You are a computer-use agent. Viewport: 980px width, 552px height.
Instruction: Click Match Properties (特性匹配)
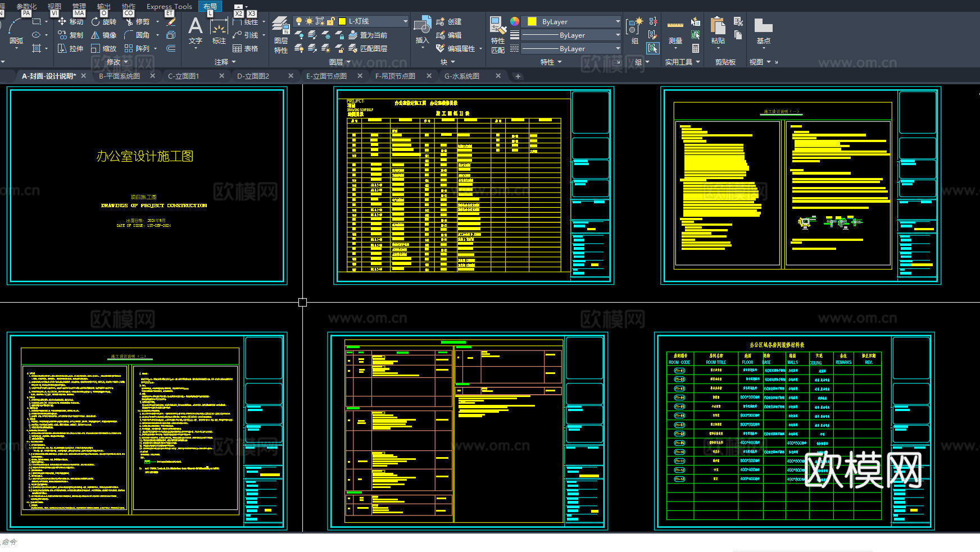498,35
